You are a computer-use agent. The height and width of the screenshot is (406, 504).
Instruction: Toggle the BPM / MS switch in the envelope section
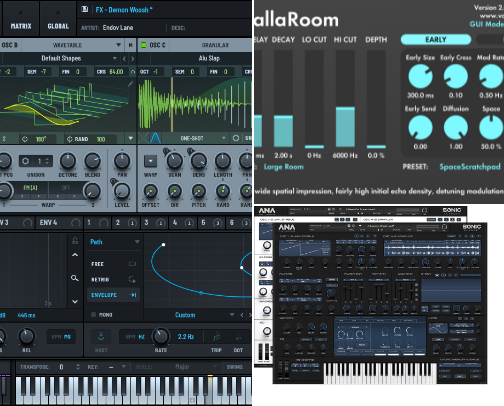[61, 337]
